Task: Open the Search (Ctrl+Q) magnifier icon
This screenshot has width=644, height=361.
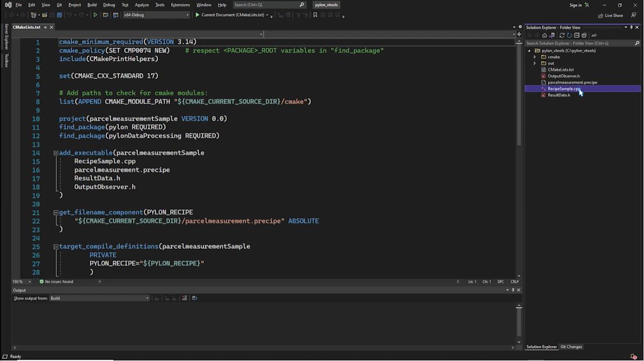Action: tap(302, 5)
